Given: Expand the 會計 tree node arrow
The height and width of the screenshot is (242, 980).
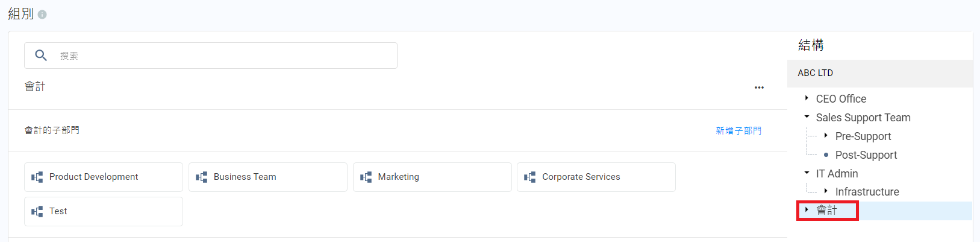Looking at the screenshot, I should pos(807,210).
